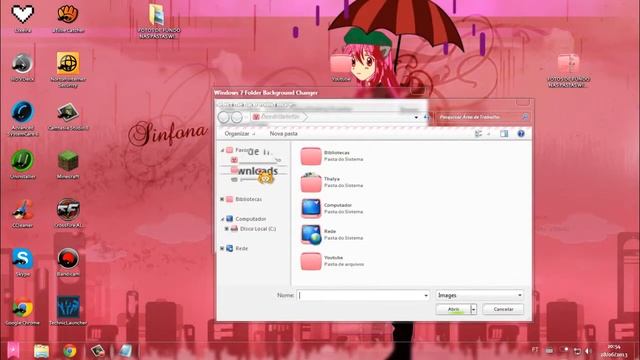Click the clock in the system tray

(x=613, y=350)
